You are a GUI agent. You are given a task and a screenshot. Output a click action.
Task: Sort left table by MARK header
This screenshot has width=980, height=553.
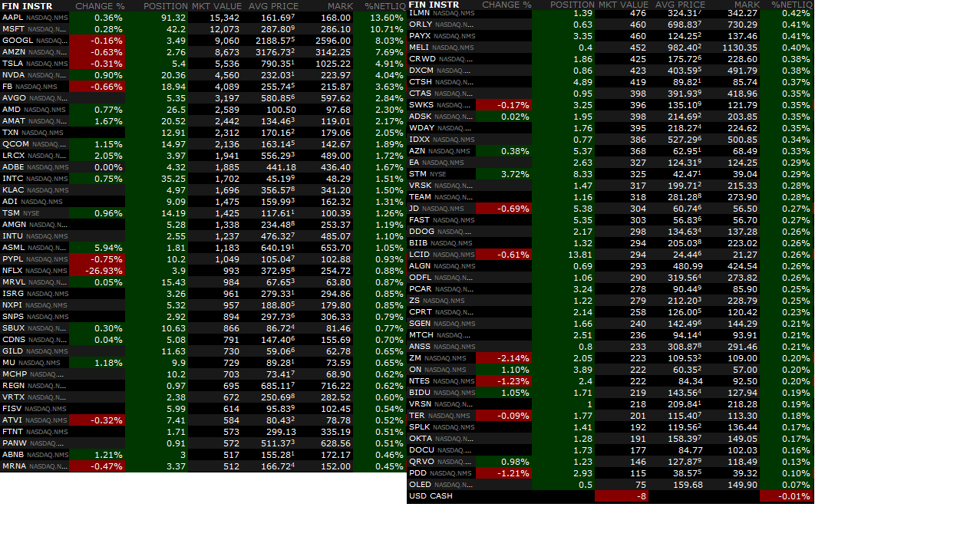pos(340,5)
